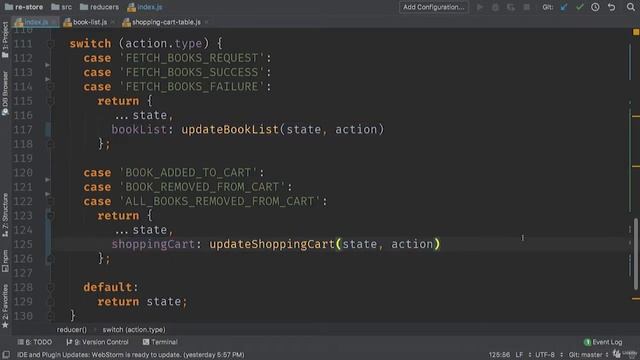Click the switch (action.type) breadcrumb
Image resolution: width=640 pixels, height=360 pixels.
134,329
